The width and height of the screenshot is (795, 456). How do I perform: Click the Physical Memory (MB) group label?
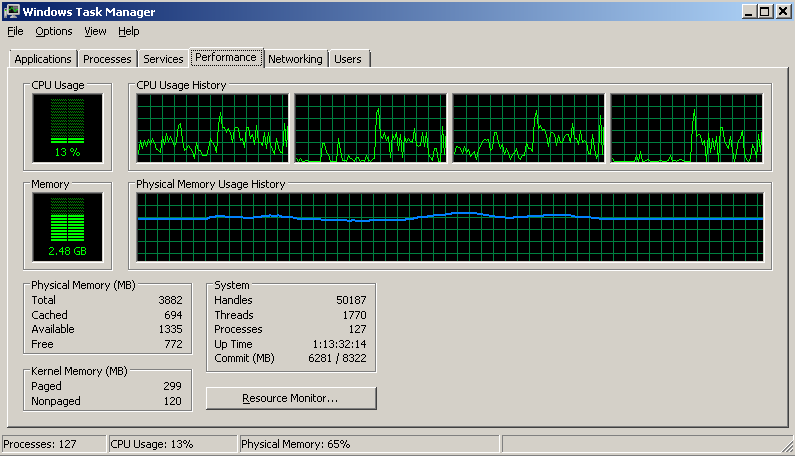(x=83, y=285)
